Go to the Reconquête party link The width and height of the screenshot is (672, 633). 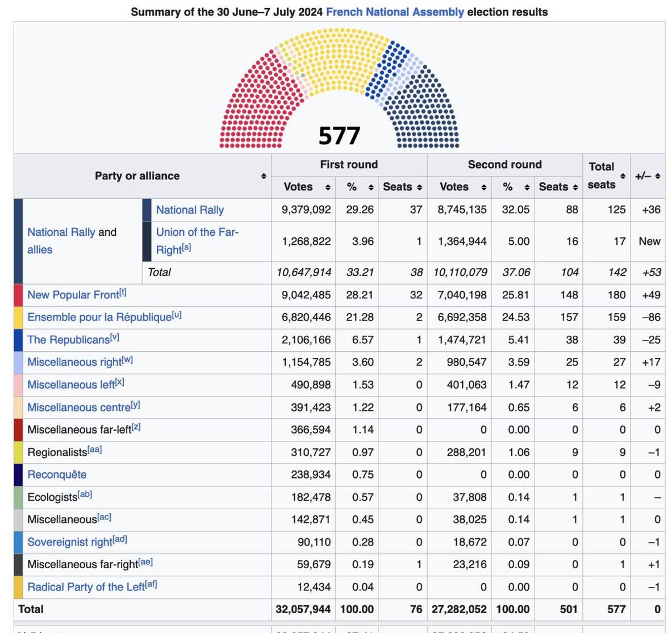[x=57, y=474]
